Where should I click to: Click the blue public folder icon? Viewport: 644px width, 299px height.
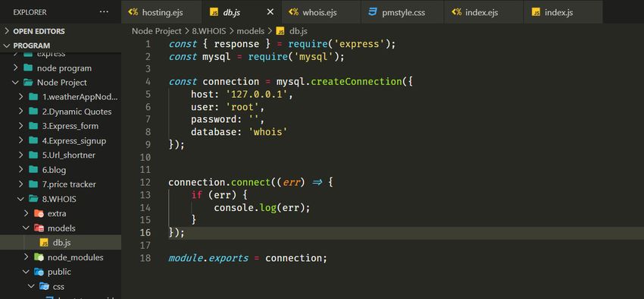tap(39, 272)
